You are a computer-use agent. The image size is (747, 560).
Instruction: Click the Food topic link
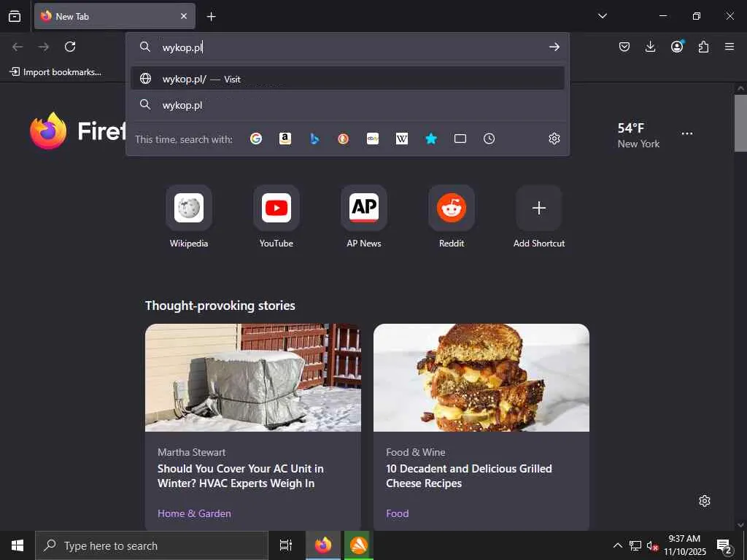(x=398, y=513)
